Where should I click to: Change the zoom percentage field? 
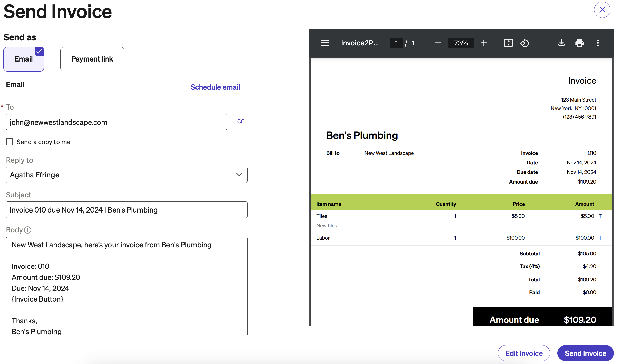[x=461, y=43]
